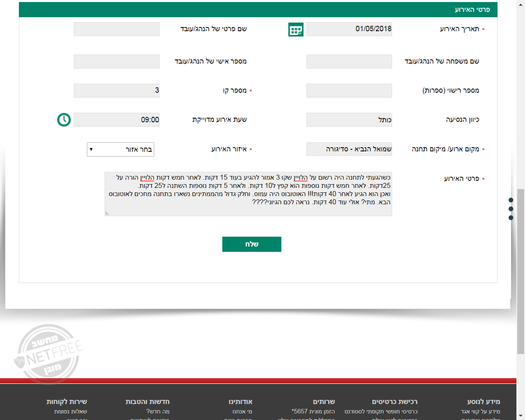Click the שעת אירוע מדוייקת time field

116,120
